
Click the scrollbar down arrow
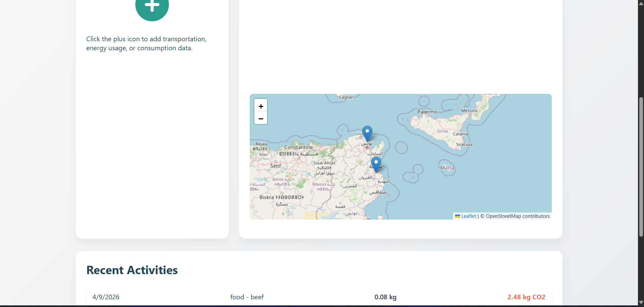click(x=640, y=303)
